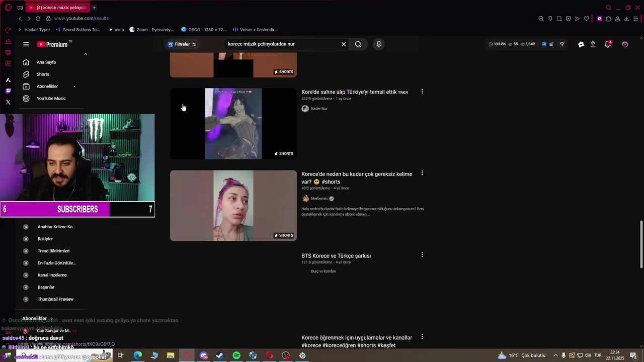The width and height of the screenshot is (644, 362).
Task: Open options for BTS Korece ve Türkçe
Action: click(x=422, y=255)
